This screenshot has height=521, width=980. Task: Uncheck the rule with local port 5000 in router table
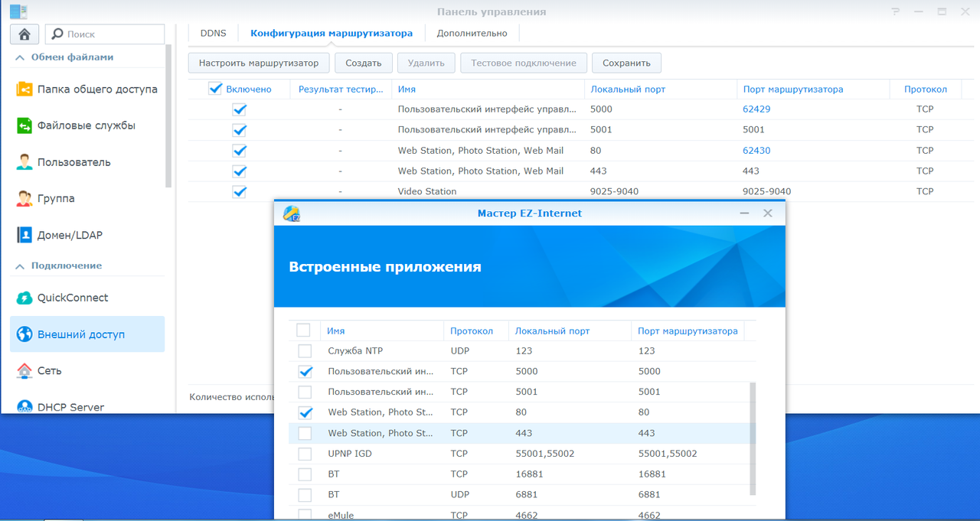coord(240,109)
